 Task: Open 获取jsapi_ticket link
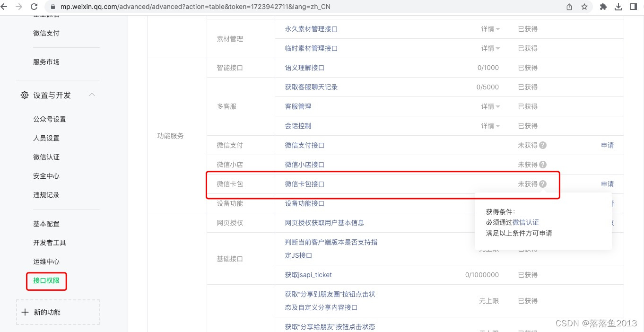coord(308,275)
